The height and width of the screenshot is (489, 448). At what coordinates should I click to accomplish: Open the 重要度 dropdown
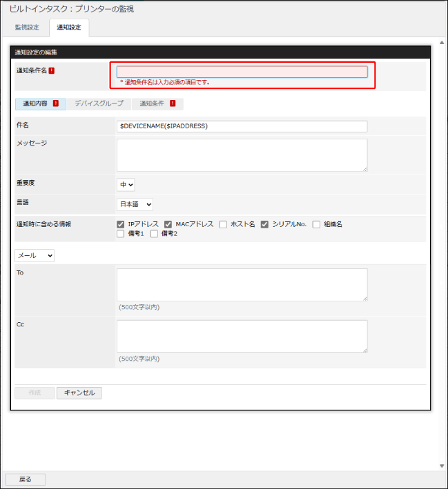pyautogui.click(x=126, y=184)
